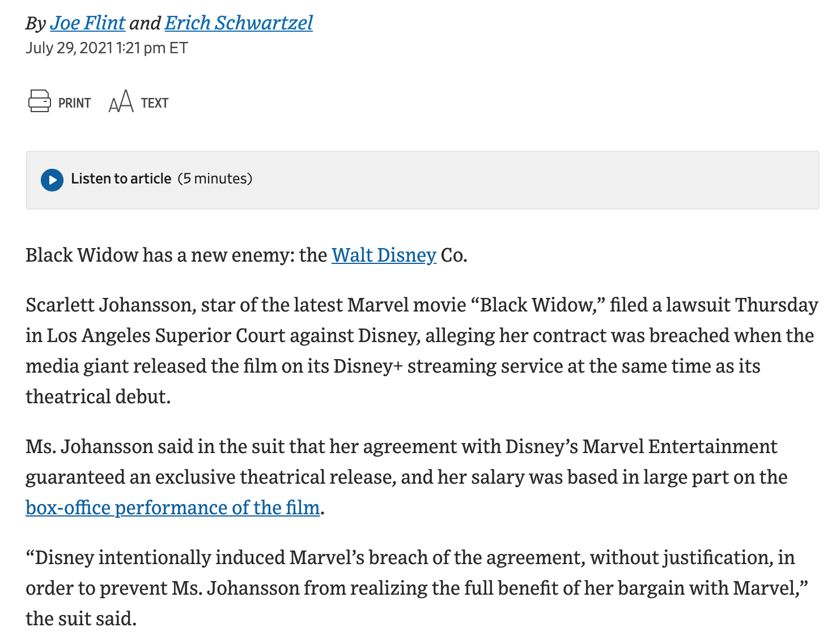This screenshot has width=840, height=640.
Task: Click the printer icon
Action: (39, 101)
